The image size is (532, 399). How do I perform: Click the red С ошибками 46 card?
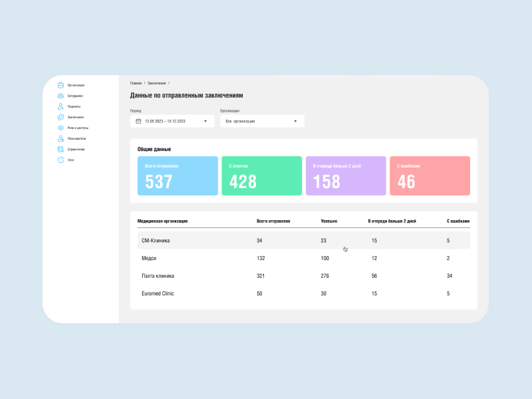tap(430, 176)
